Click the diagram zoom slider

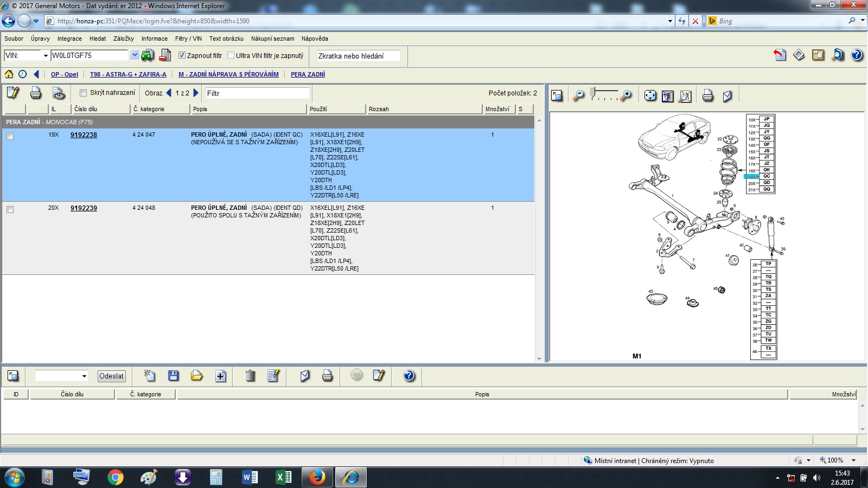603,95
